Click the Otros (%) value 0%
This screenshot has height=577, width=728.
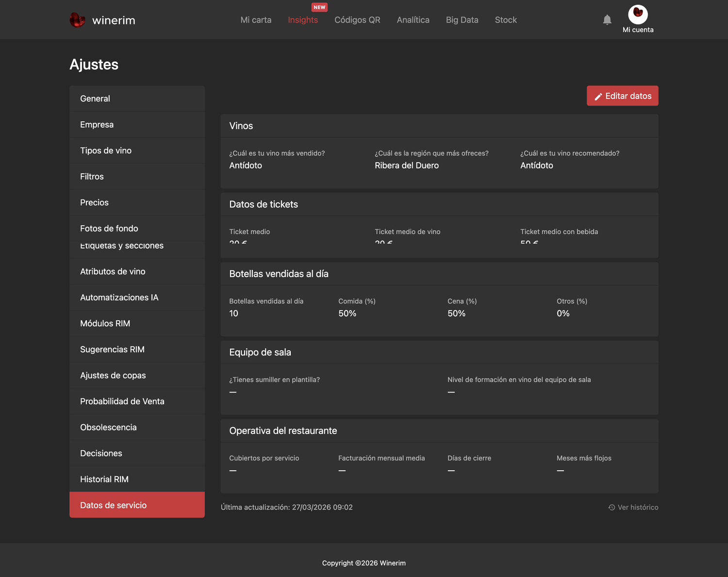coord(563,313)
